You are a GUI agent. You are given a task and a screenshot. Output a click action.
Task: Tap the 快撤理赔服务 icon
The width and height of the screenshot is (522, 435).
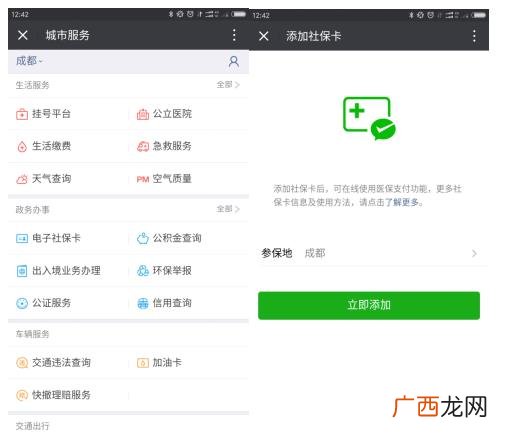[x=22, y=395]
